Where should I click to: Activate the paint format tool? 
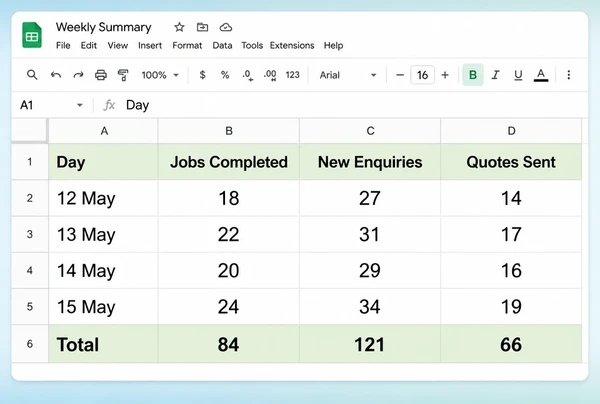tap(123, 75)
